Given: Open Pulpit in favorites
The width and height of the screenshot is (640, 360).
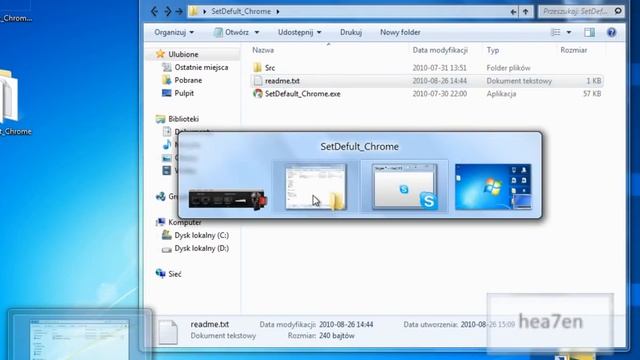Looking at the screenshot, I should 184,93.
